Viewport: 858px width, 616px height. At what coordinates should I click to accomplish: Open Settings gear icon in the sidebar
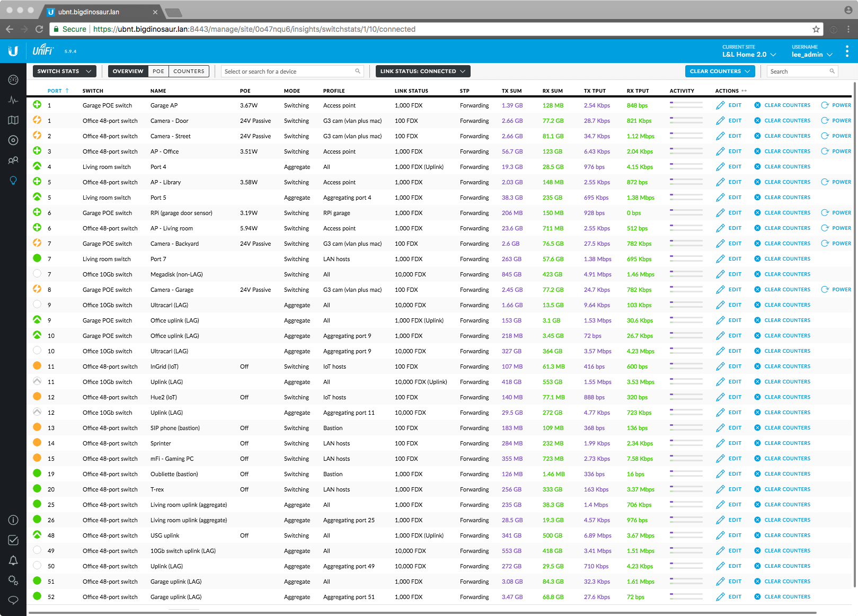click(13, 581)
